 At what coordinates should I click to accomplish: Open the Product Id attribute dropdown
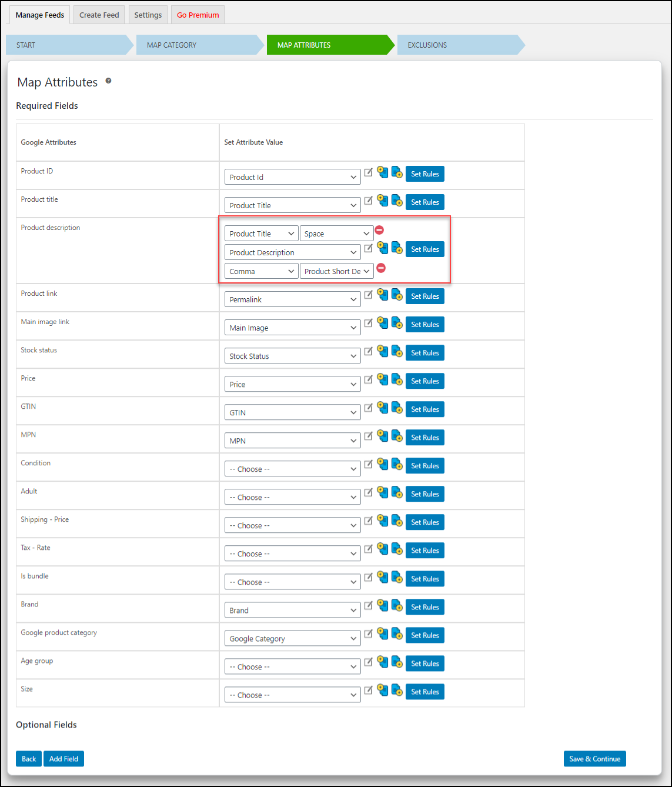point(293,177)
